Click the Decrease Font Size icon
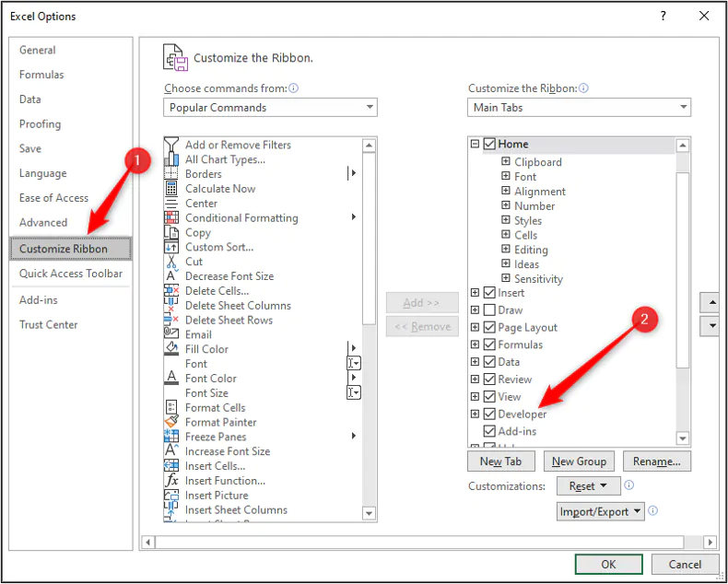Image resolution: width=728 pixels, height=584 pixels. (x=171, y=276)
